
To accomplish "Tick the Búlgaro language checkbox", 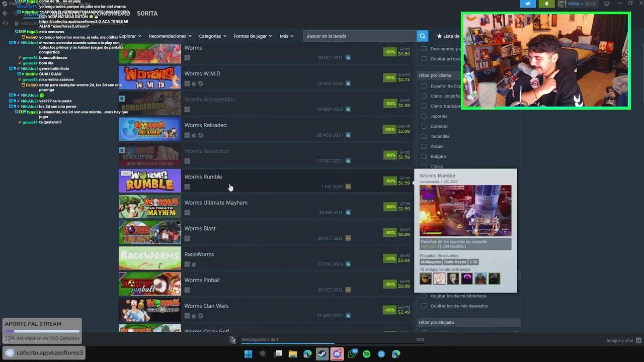I will [424, 156].
